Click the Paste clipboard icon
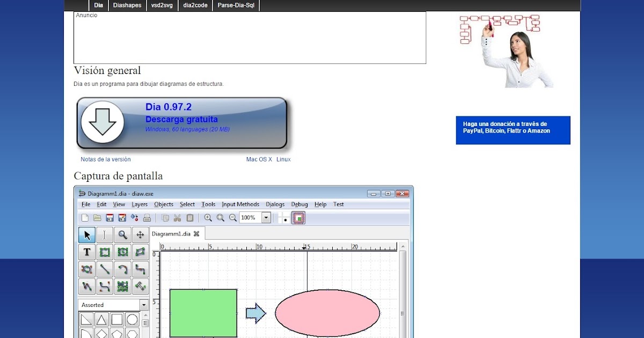This screenshot has width=644, height=338. click(190, 218)
